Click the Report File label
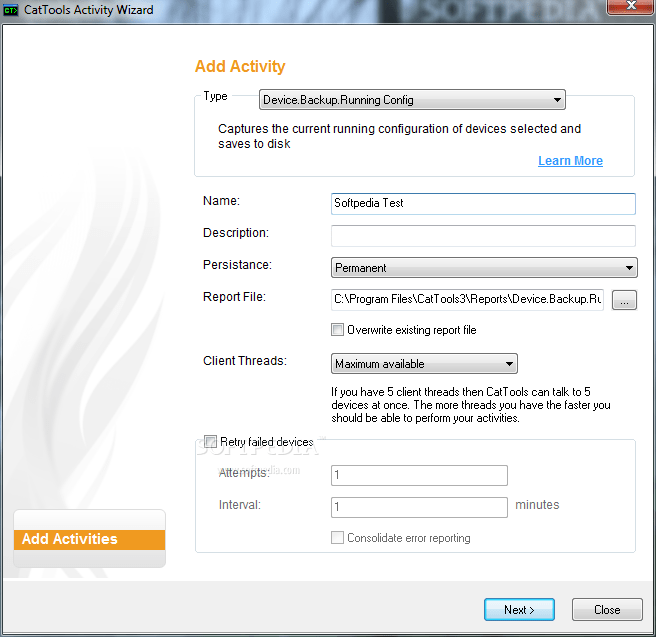Viewport: 656px width, 637px height. [x=234, y=297]
